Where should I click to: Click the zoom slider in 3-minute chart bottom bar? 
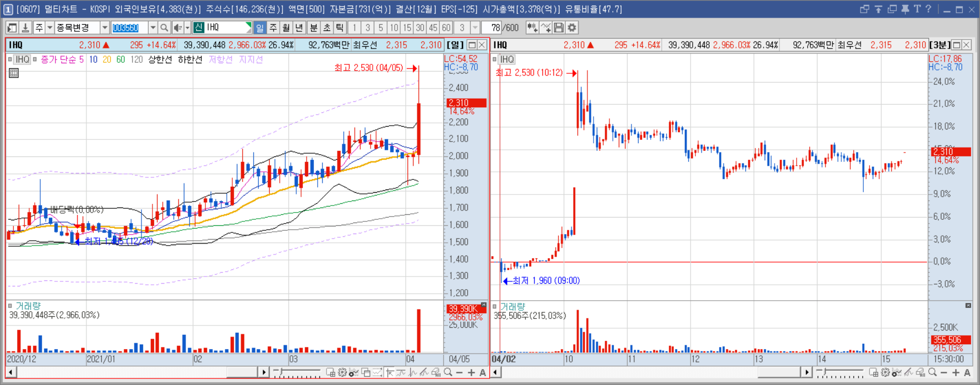tap(840, 373)
